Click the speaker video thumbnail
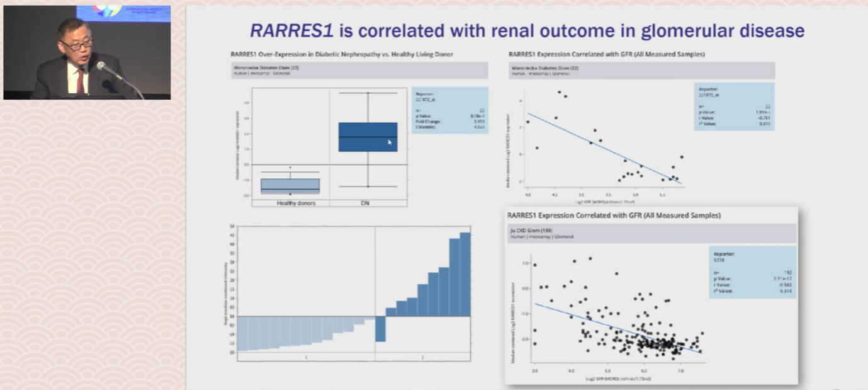This screenshot has height=390, width=868. 87,52
